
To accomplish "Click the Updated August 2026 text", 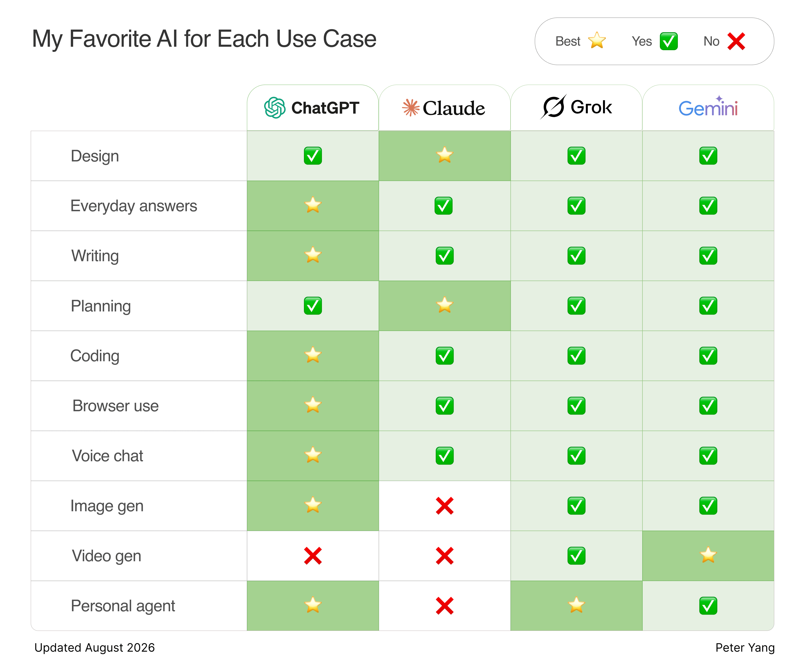I will (95, 648).
